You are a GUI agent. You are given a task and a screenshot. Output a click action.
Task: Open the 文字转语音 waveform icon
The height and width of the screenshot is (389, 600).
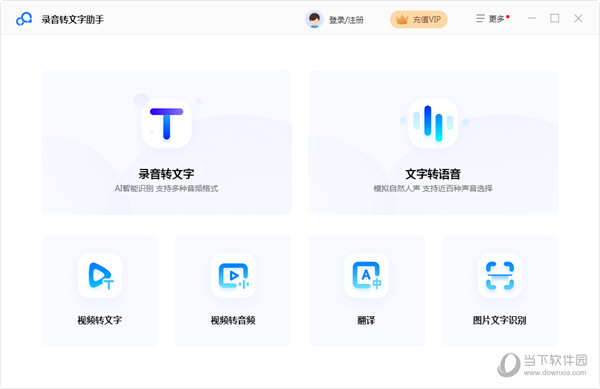pyautogui.click(x=433, y=123)
